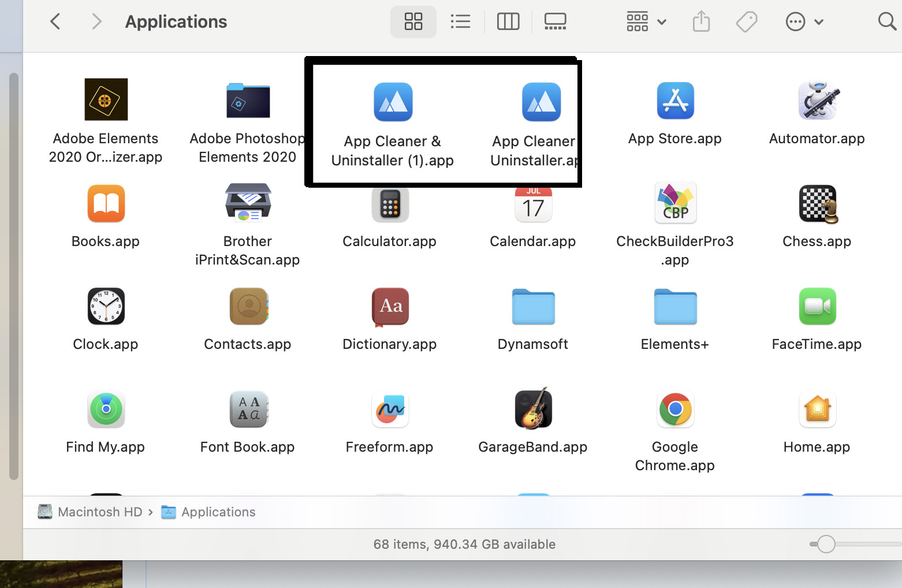Viewport: 902px width, 588px height.
Task: Select the Freeform.app icon
Action: 390,409
